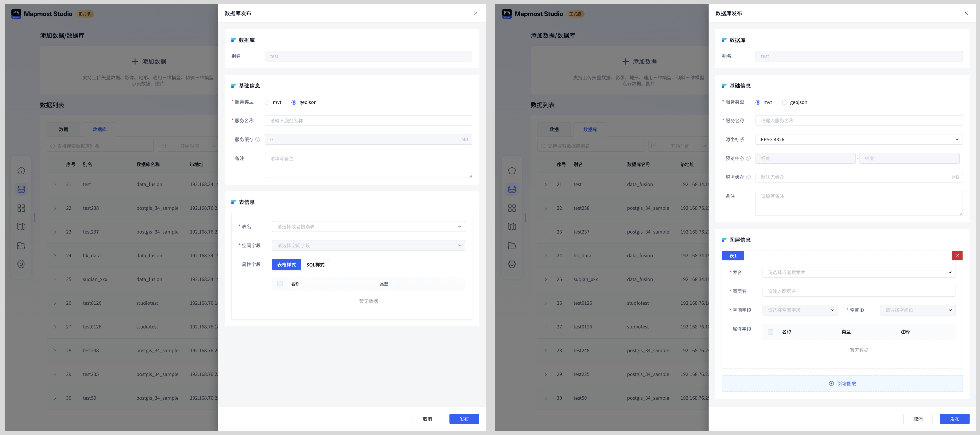Screen dimensions: 980x435
Task: Check select-all box in table with 注释 column
Action: pyautogui.click(x=770, y=332)
